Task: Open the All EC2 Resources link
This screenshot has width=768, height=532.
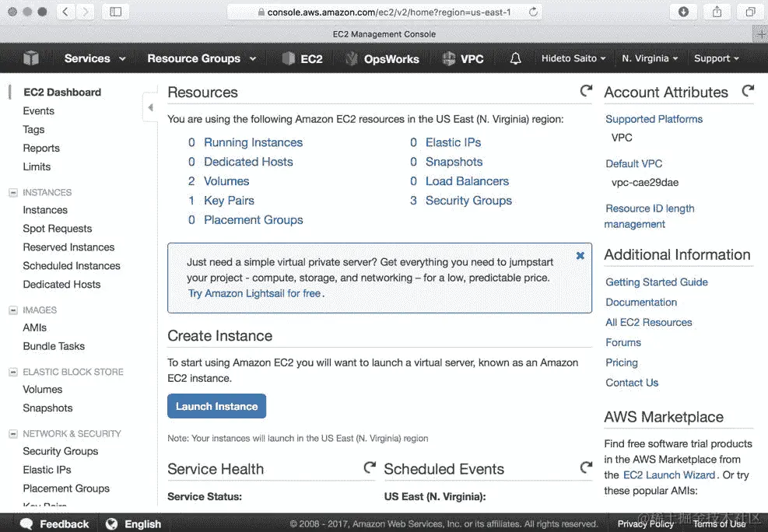Action: click(x=648, y=323)
